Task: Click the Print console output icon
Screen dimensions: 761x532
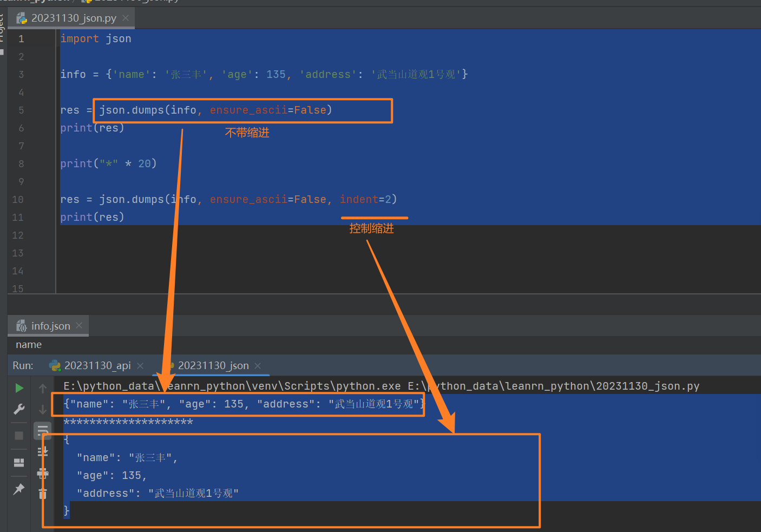Action: coord(43,474)
